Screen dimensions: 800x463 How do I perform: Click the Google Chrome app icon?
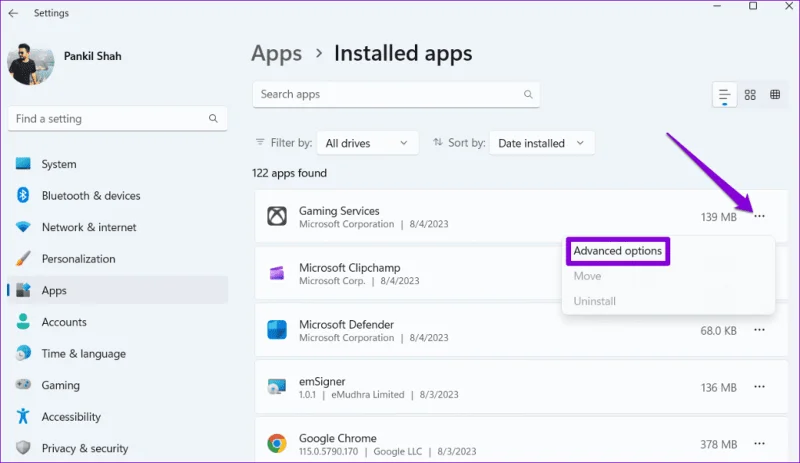pos(277,444)
